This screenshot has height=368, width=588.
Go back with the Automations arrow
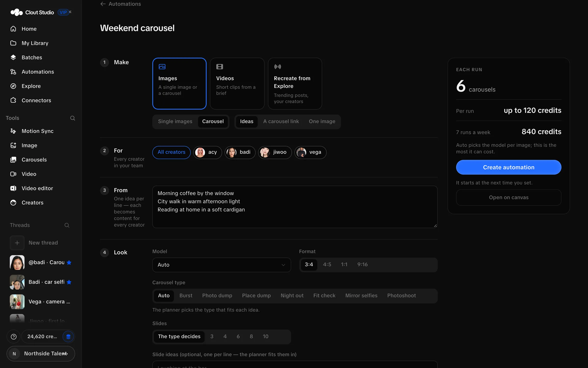point(103,4)
